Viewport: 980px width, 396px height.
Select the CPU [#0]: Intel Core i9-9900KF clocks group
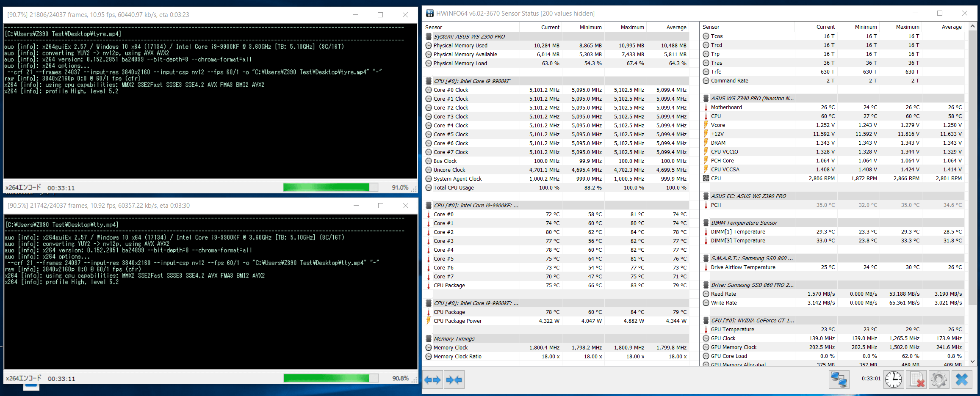click(x=556, y=81)
